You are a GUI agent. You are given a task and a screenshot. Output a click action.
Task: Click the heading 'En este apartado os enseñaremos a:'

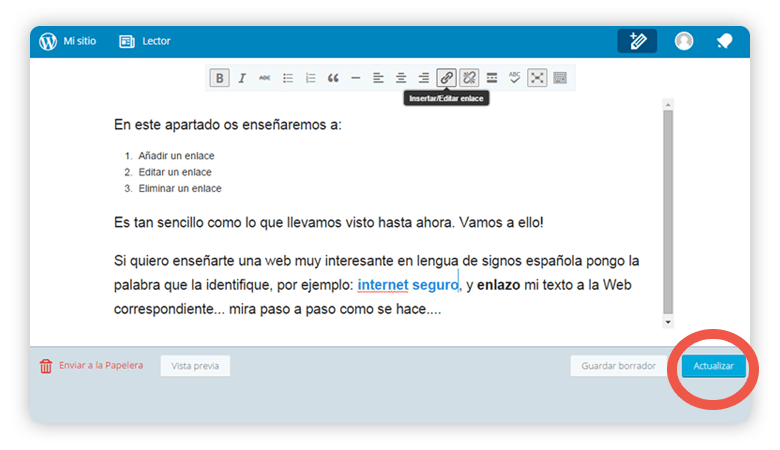(x=228, y=125)
